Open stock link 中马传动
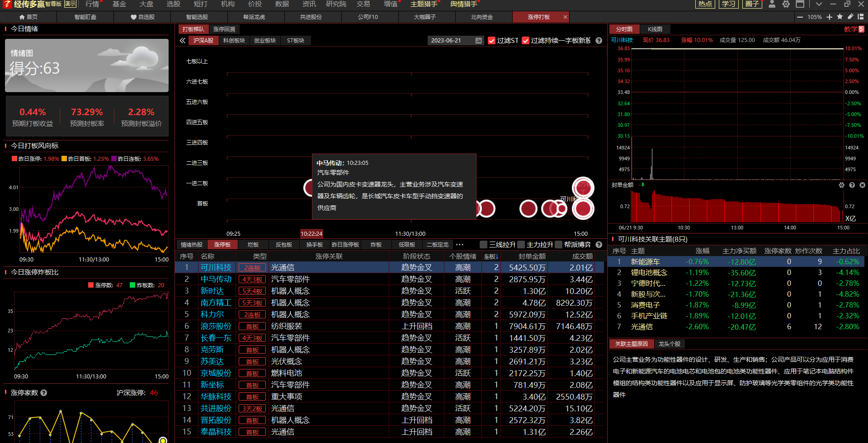Screen dimensions: 868x443 click(x=216, y=279)
